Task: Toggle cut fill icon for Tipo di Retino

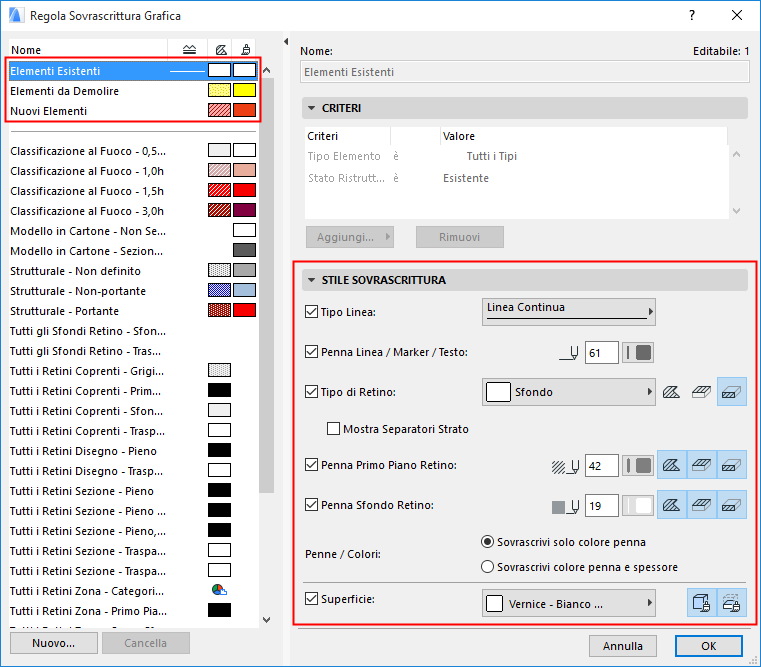Action: click(x=731, y=392)
